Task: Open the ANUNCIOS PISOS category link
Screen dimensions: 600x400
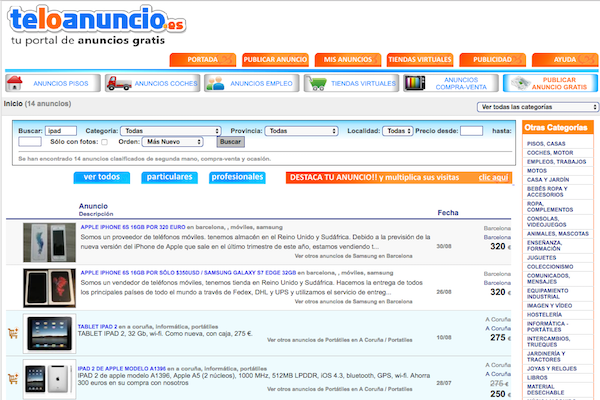Action: (61, 83)
